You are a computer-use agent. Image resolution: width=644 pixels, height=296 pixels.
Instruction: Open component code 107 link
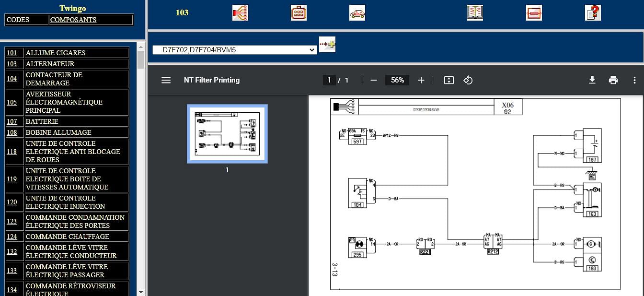point(11,121)
